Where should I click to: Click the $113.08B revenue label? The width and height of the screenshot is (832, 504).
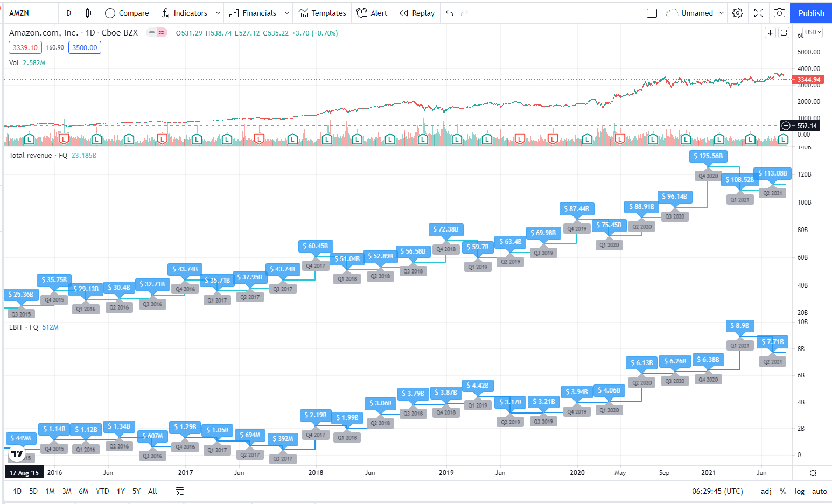(772, 173)
